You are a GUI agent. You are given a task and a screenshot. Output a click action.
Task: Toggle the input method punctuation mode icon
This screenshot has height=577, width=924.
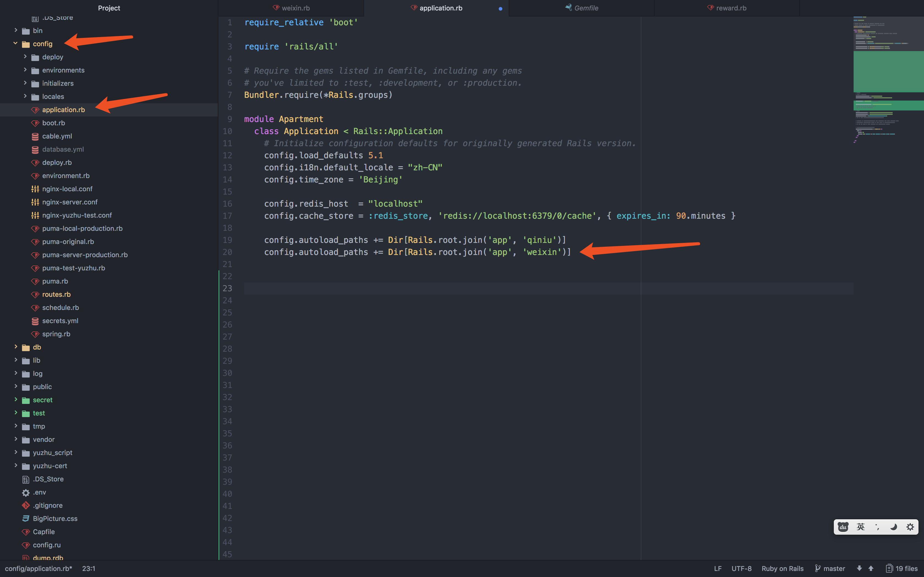click(877, 527)
